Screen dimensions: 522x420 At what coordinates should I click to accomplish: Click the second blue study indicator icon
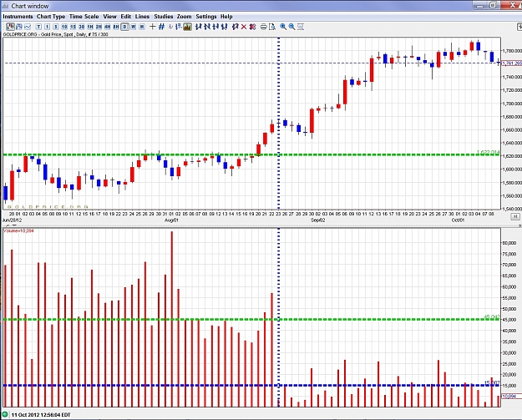pos(207,27)
